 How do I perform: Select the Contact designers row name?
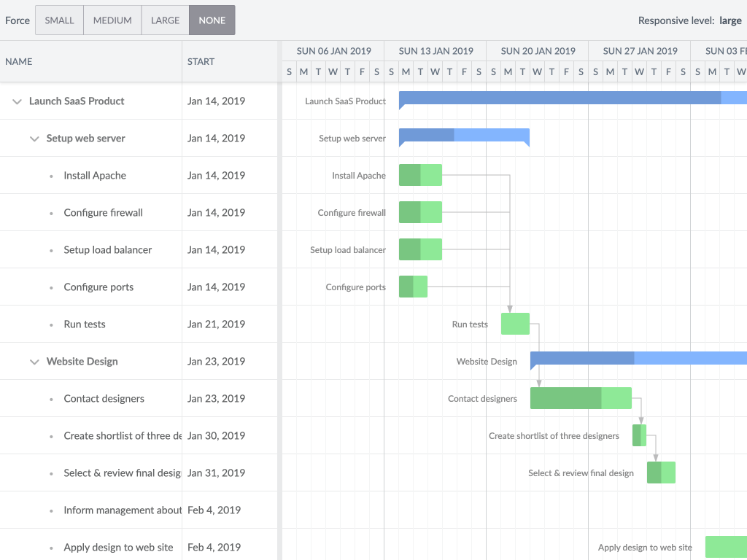(104, 398)
